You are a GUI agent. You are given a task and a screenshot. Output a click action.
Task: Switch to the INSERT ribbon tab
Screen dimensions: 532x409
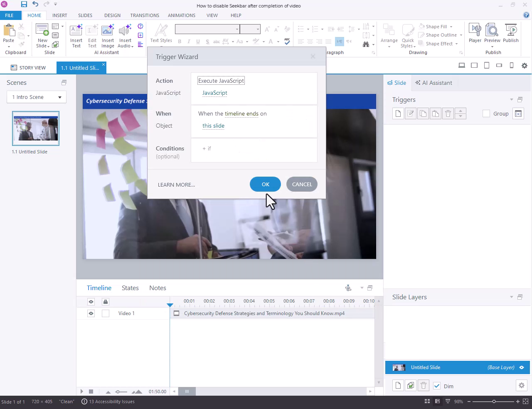(59, 15)
